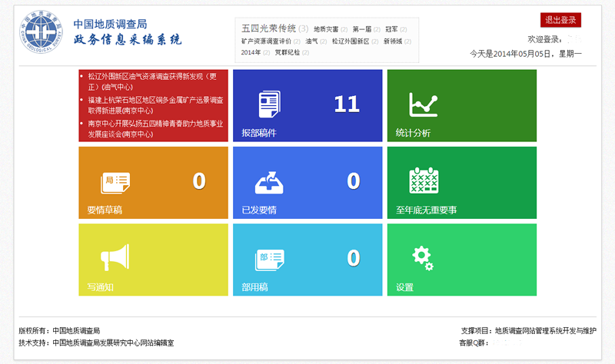Select the 2014年 tag
The width and height of the screenshot is (615, 364).
pos(251,52)
